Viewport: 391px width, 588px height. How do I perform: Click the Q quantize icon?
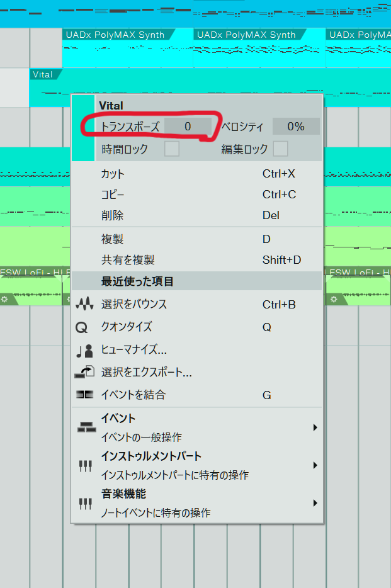[81, 328]
